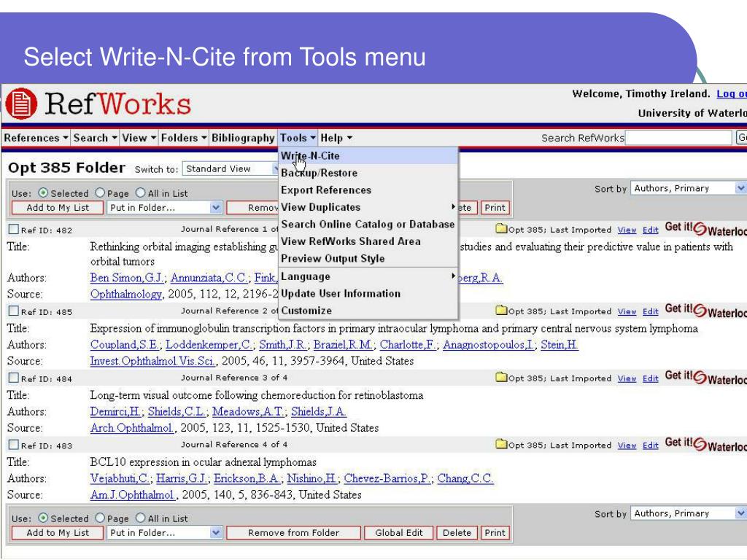Select the bottom 'Selected' radio button

tap(43, 518)
